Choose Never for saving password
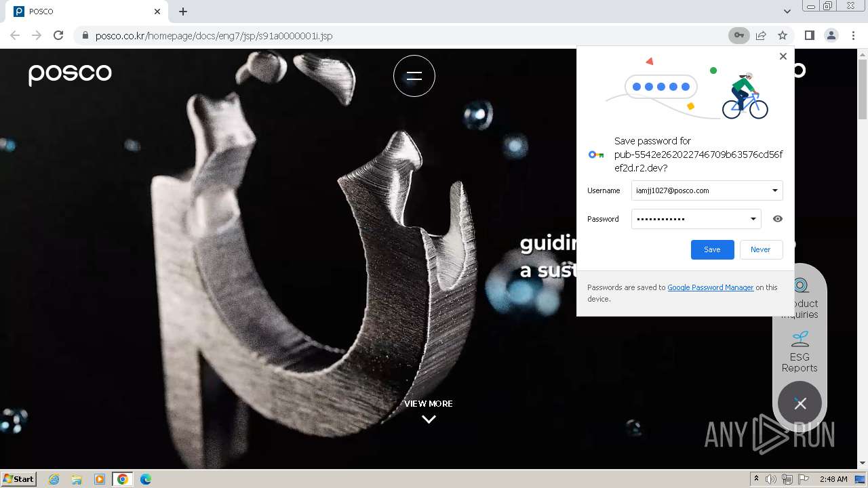This screenshot has width=868, height=488. (761, 249)
